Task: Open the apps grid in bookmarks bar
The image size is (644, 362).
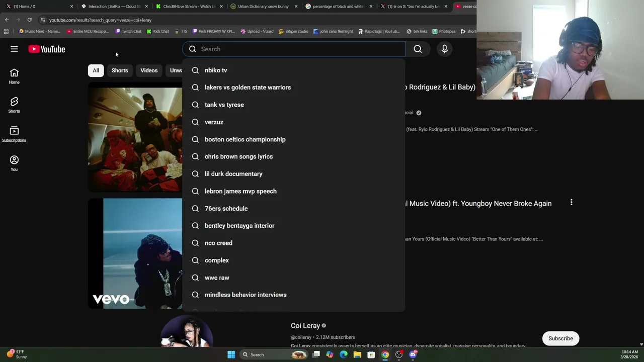Action: click(x=6, y=31)
